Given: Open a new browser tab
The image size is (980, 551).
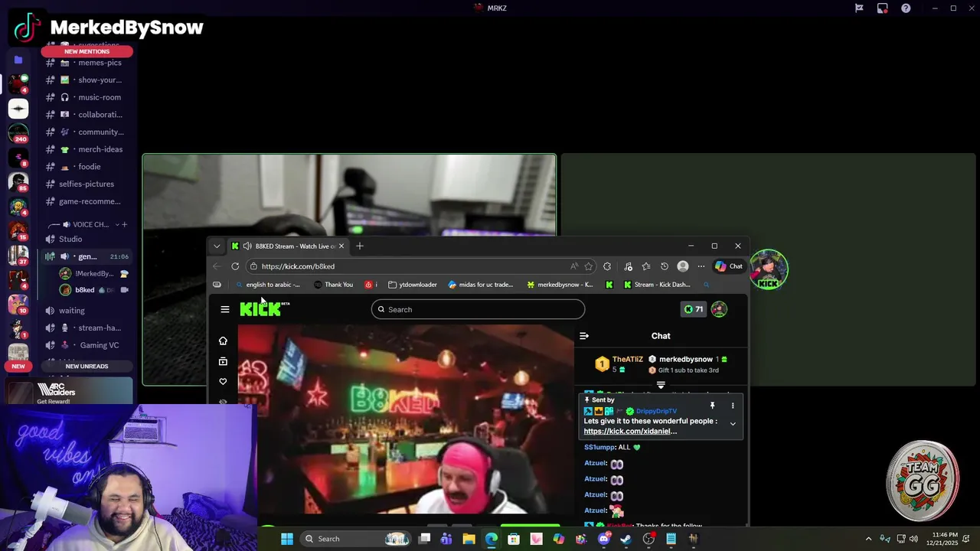Looking at the screenshot, I should tap(360, 246).
